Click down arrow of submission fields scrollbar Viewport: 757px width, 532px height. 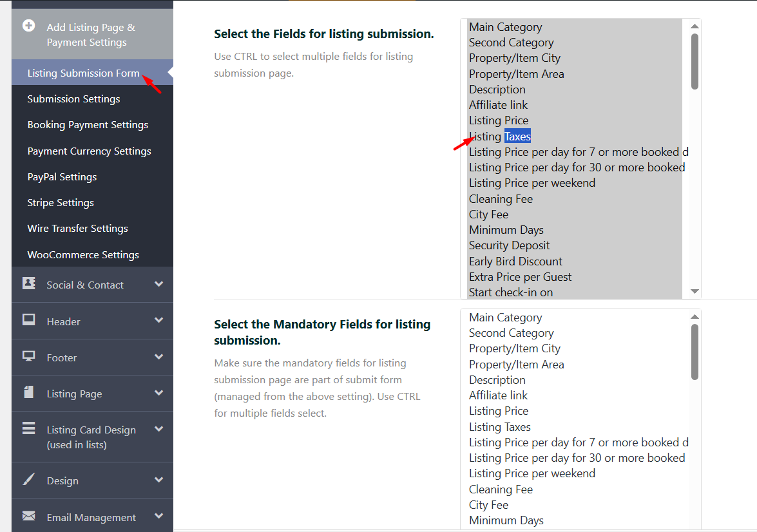pyautogui.click(x=695, y=292)
